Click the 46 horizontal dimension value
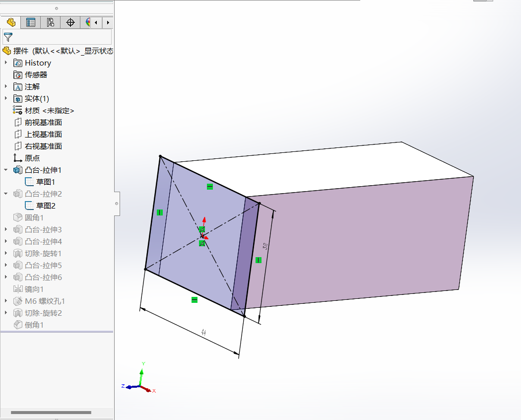Image resolution: width=521 pixels, height=420 pixels. pos(203,332)
